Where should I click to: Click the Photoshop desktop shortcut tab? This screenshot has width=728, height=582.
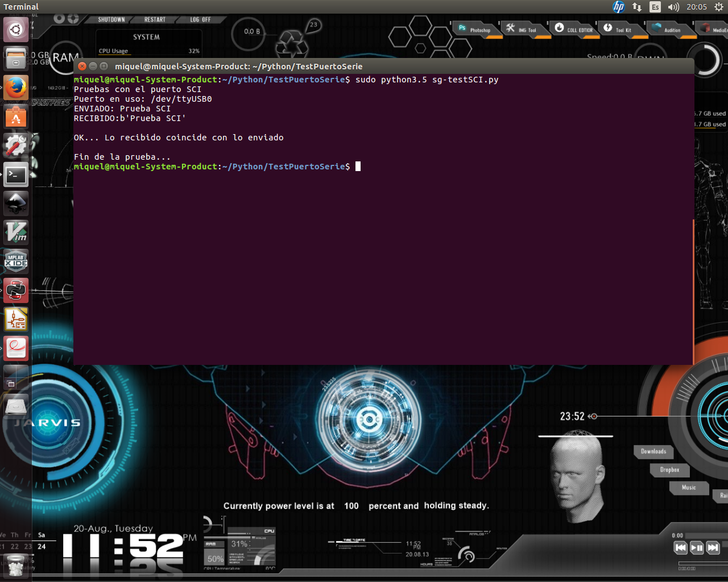coord(478,29)
